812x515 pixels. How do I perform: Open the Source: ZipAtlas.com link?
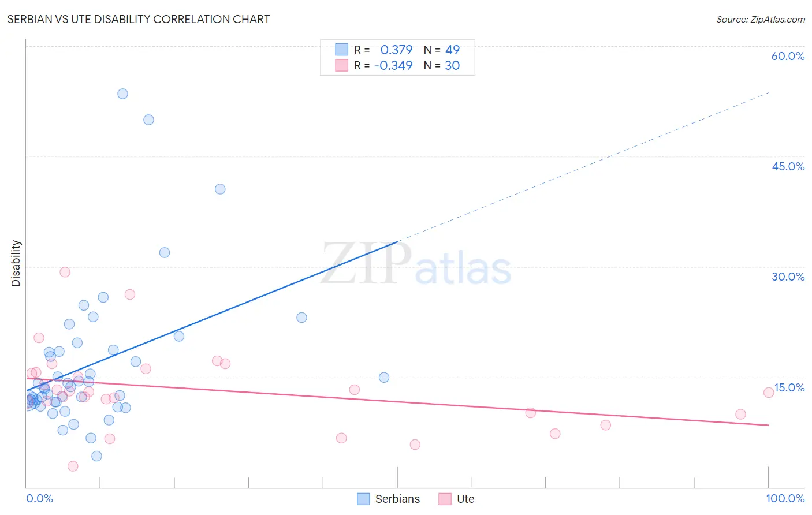click(x=761, y=19)
